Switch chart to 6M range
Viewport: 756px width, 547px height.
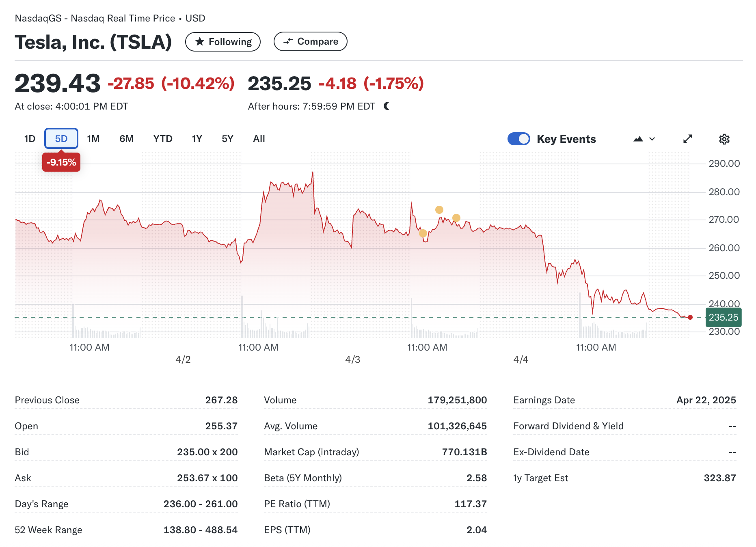tap(126, 139)
